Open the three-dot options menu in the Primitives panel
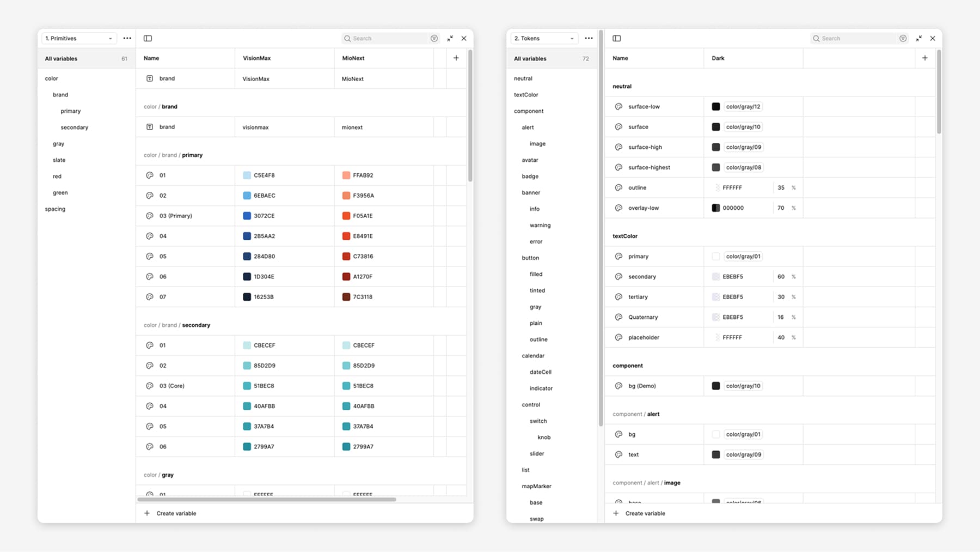This screenshot has height=552, width=980. pos(127,38)
